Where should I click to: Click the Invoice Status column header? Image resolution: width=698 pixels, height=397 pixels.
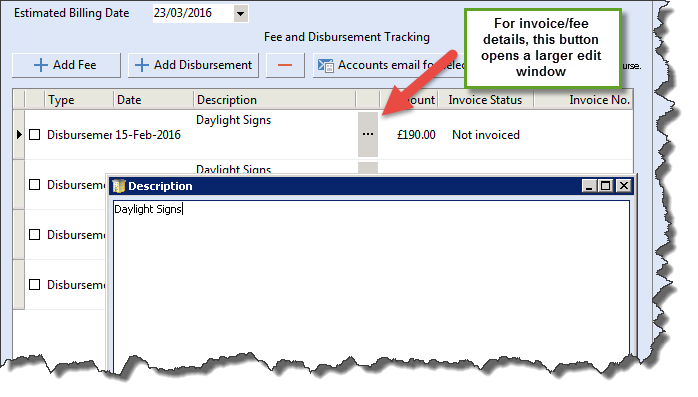[485, 100]
